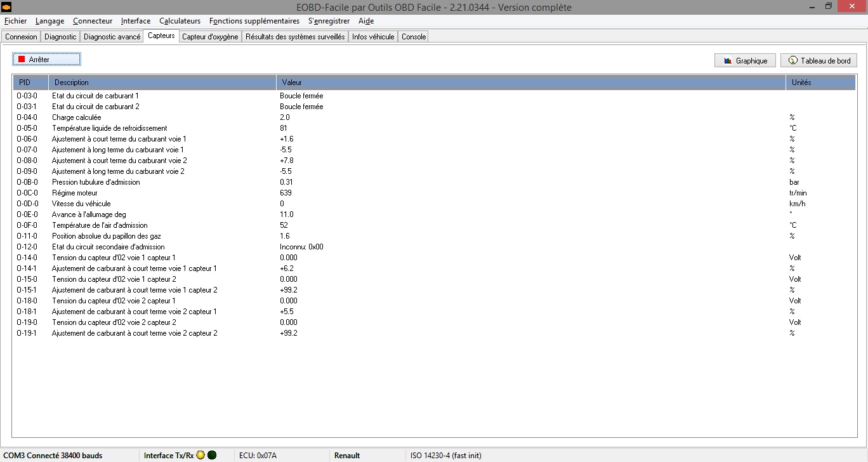Switch to the Capteur d'oxygène tab
The width and height of the screenshot is (868, 462).
click(210, 37)
